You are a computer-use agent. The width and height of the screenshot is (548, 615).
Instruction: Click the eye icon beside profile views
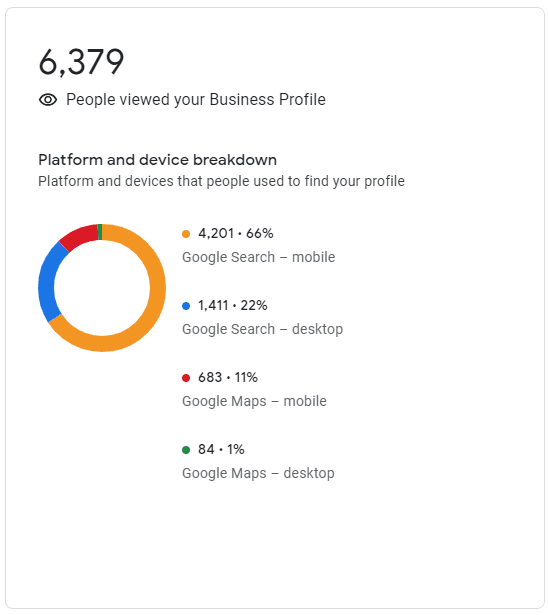[x=48, y=100]
